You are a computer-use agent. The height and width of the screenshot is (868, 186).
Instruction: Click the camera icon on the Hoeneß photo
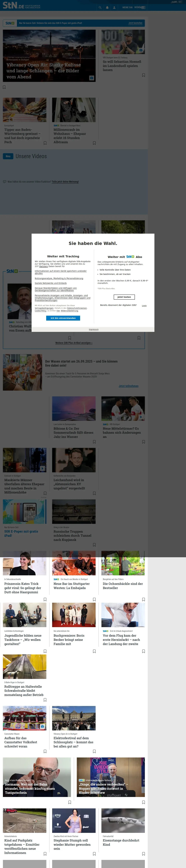pyautogui.click(x=141, y=50)
